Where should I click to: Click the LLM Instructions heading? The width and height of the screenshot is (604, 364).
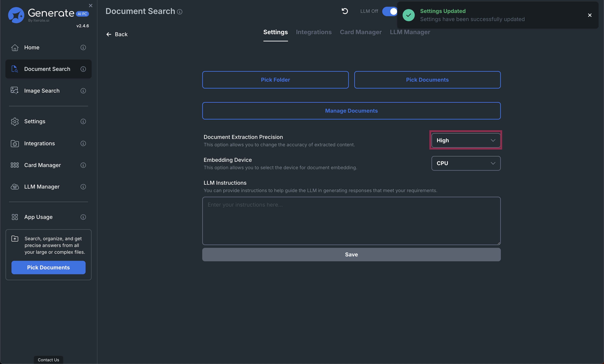225,183
